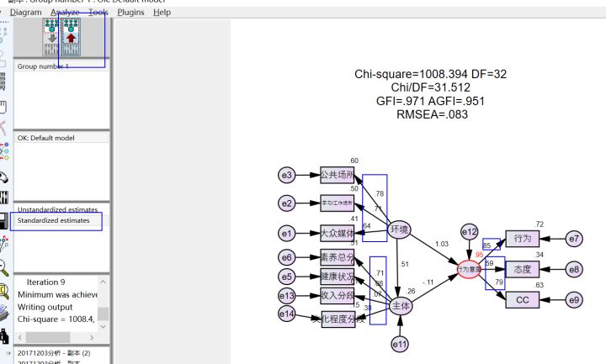606x364 pixels.
Task: Select error term e8 circle
Action: point(574,270)
